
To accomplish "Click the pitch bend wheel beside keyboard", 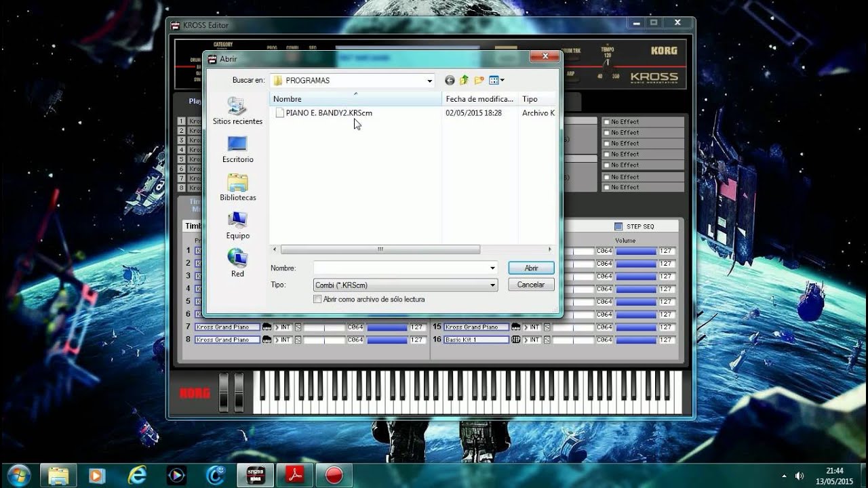I will [x=224, y=392].
